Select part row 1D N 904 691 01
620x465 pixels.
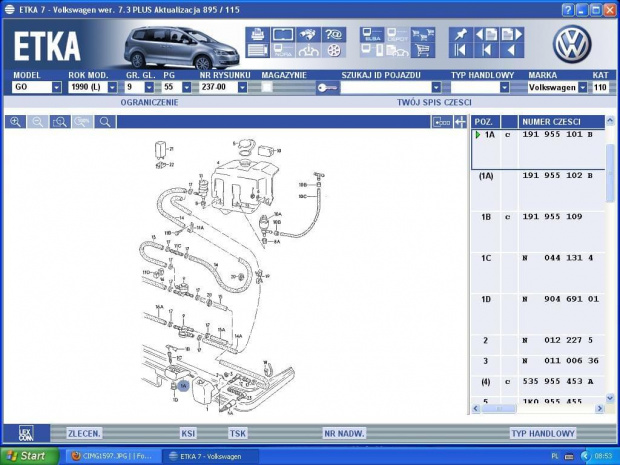[538, 314]
